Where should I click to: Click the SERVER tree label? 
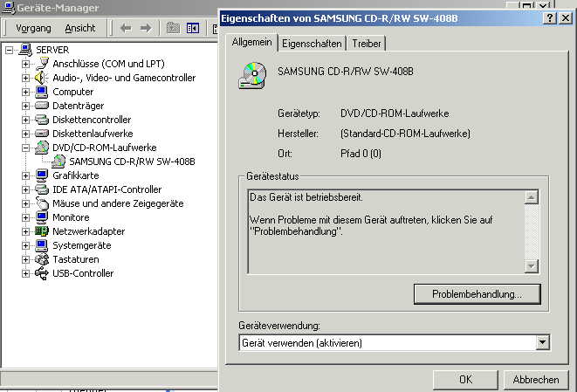click(x=52, y=50)
